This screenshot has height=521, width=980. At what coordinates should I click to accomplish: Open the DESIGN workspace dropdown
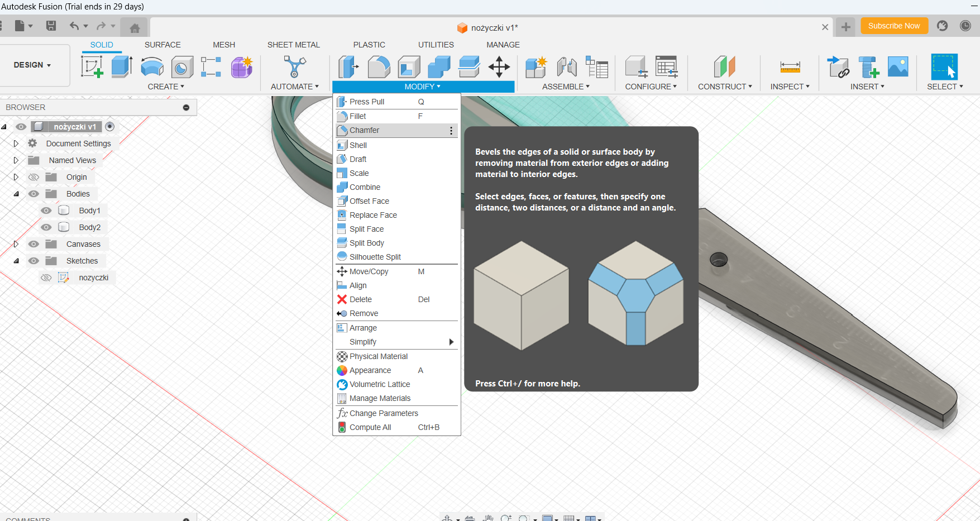pyautogui.click(x=32, y=65)
